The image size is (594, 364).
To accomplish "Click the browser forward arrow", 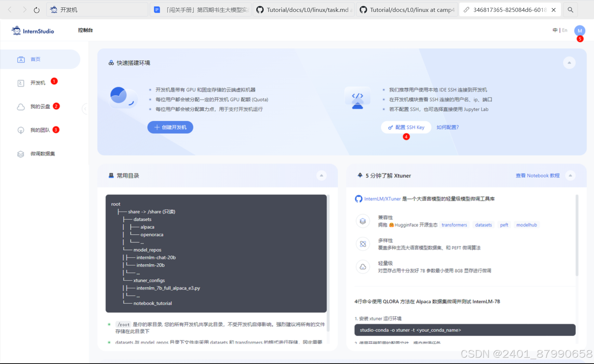I will click(x=24, y=10).
